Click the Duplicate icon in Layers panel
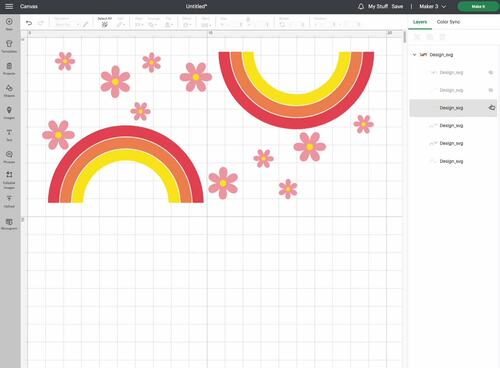The height and width of the screenshot is (368, 500). coord(430,37)
